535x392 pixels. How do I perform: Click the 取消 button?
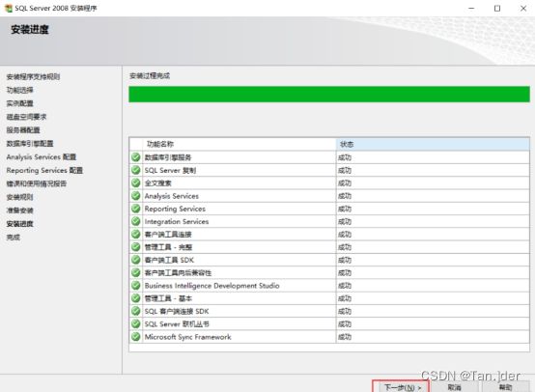[454, 387]
